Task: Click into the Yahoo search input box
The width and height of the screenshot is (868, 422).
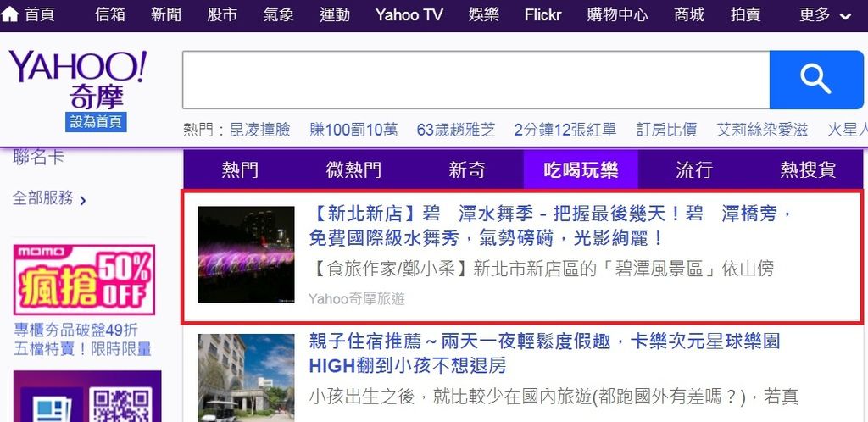Action: click(476, 81)
